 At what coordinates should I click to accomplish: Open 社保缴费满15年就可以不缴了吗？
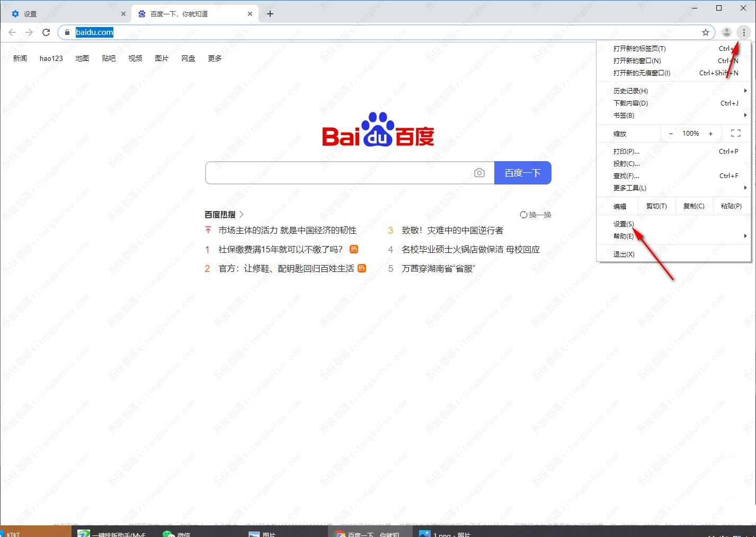[281, 249]
